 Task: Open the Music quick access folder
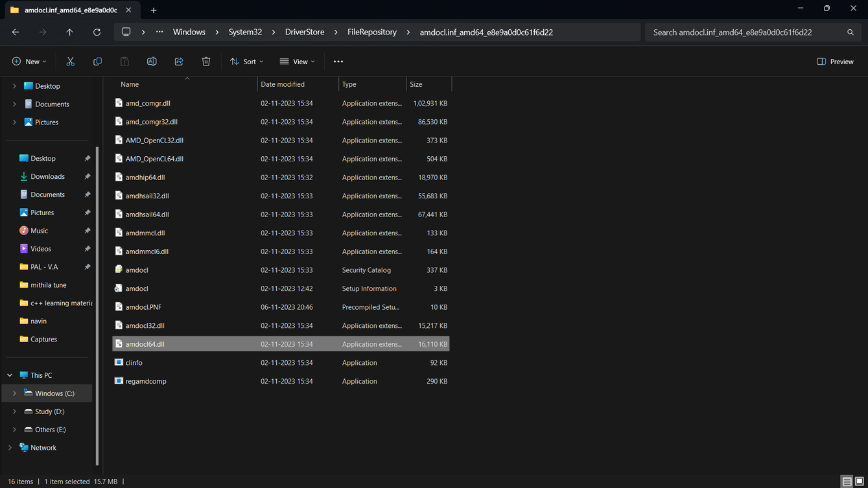39,231
